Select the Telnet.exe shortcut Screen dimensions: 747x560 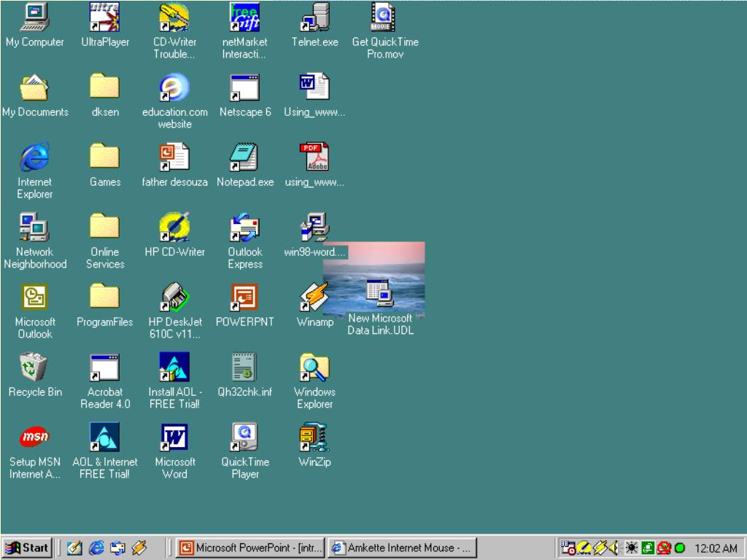click(314, 17)
